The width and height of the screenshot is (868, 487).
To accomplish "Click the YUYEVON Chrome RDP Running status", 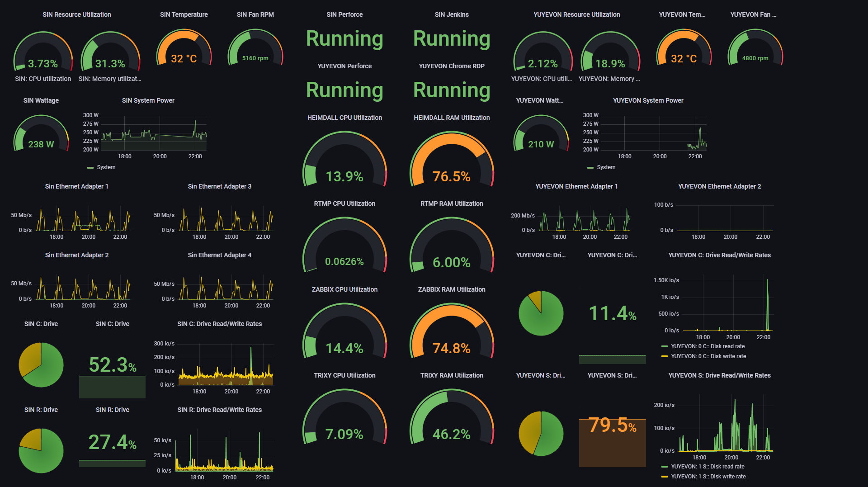I will tap(452, 90).
